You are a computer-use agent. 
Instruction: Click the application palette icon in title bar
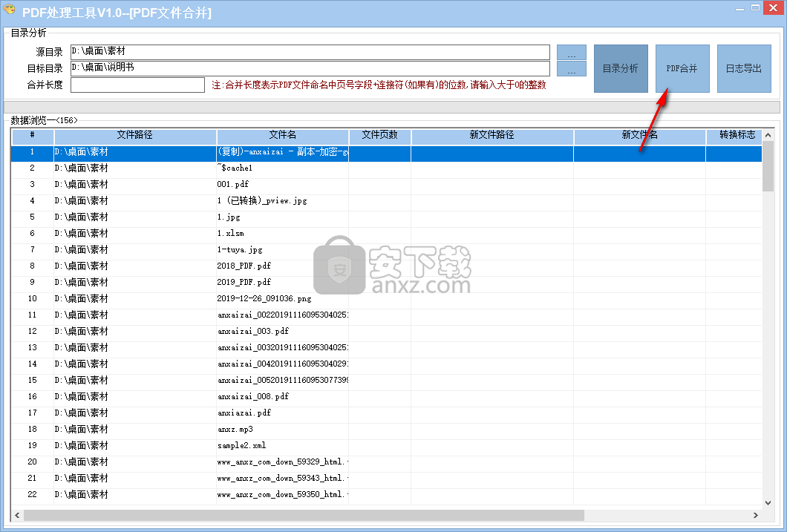10,9
